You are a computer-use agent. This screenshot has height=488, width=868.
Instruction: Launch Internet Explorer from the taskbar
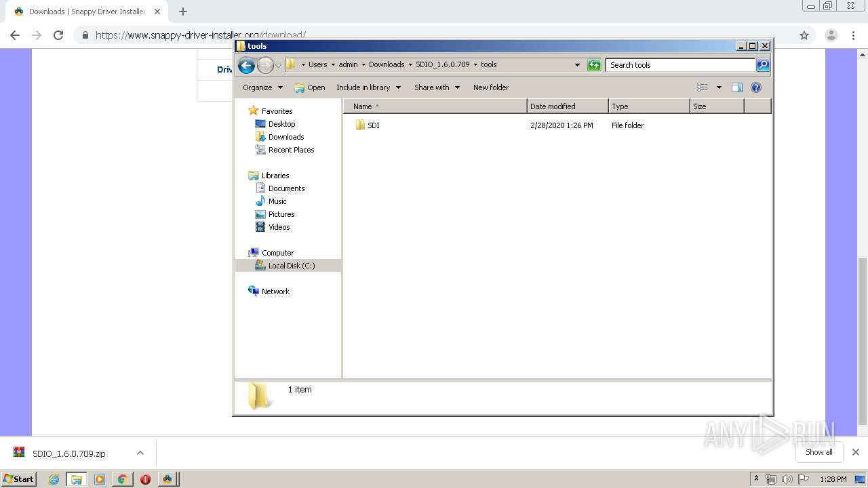pos(54,479)
